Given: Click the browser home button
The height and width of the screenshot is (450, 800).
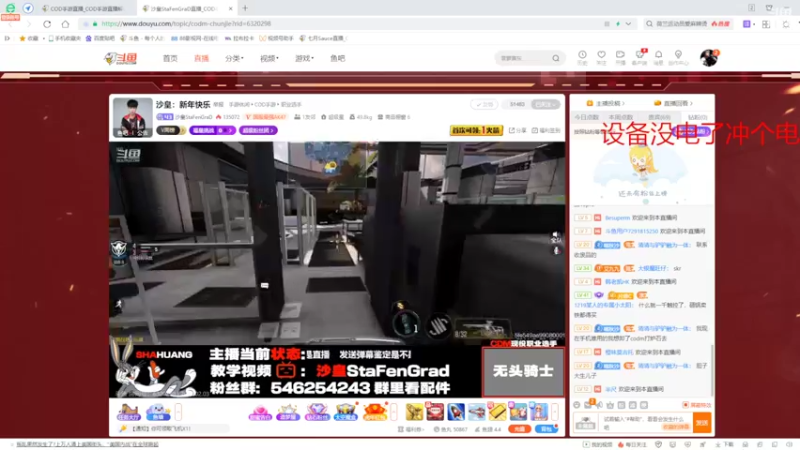Looking at the screenshot, I should click(65, 23).
